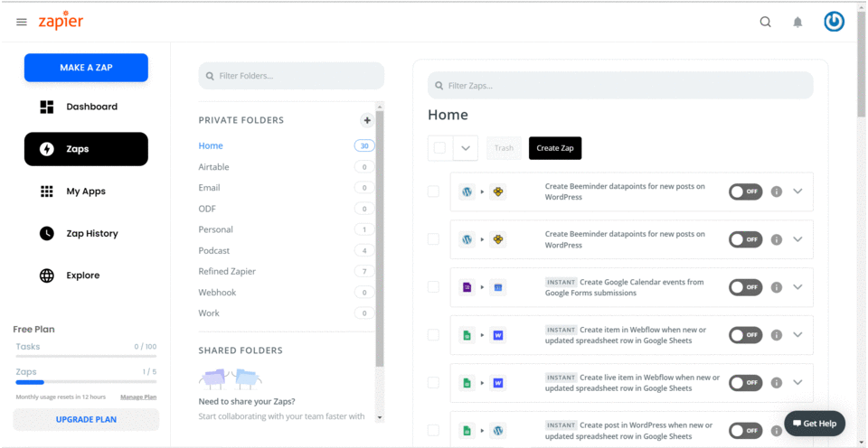Click UPGRADE PLAN
The image size is (868, 448).
86,419
